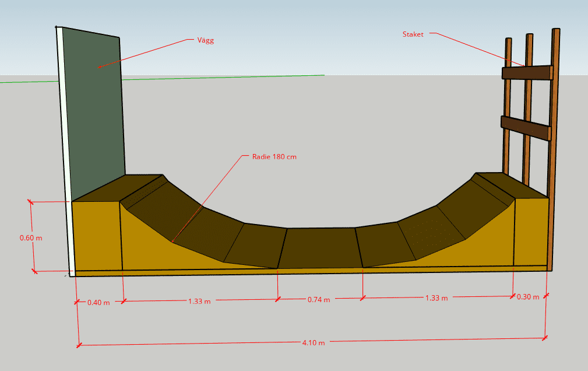Screen dimensions: 588x371
Task: Click the 0.40 m dimension text
Action: (98, 303)
